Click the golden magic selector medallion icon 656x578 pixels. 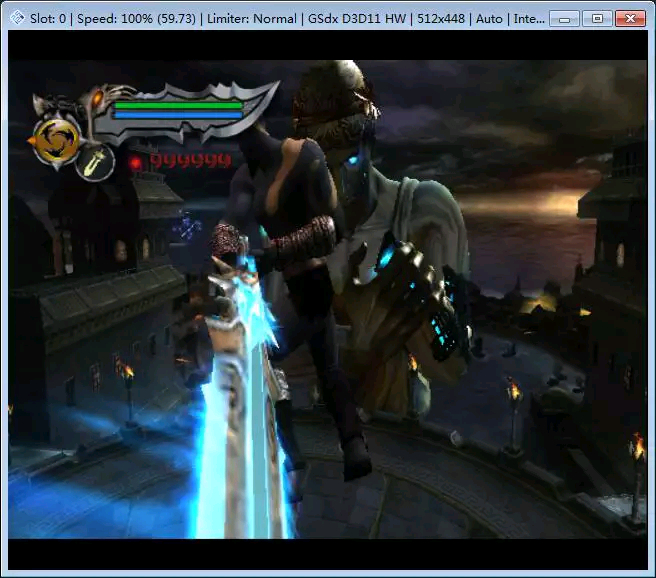pyautogui.click(x=56, y=141)
